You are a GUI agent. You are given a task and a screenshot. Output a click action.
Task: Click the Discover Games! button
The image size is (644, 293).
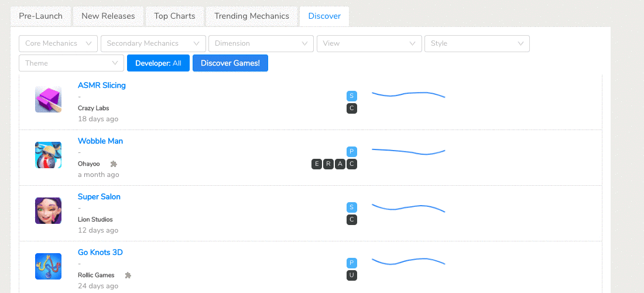pos(231,63)
